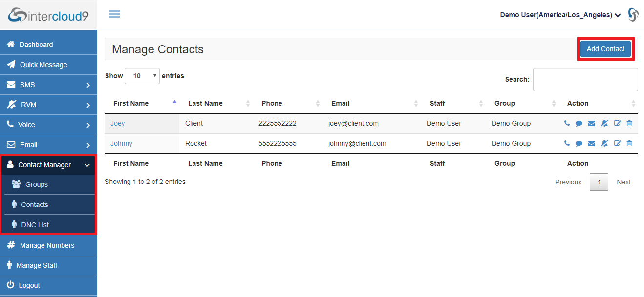Click the email envelope icon for Joey
This screenshot has height=297, width=644.
point(591,123)
